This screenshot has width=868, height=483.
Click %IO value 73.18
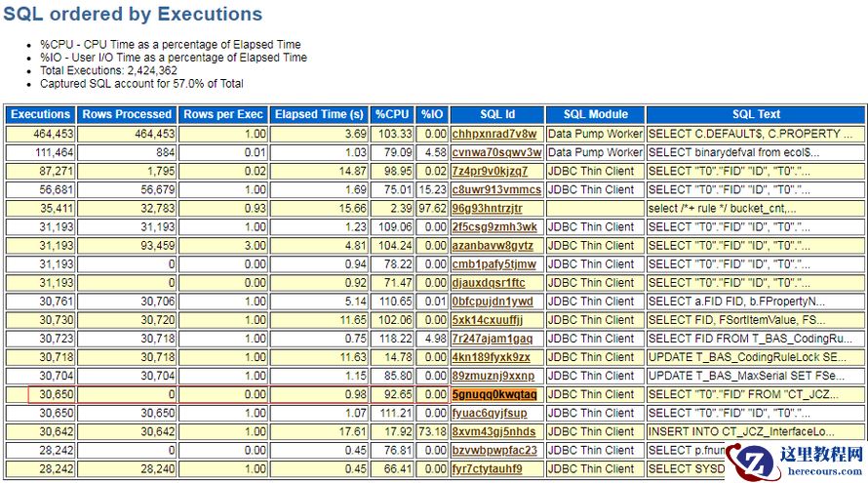tap(432, 431)
